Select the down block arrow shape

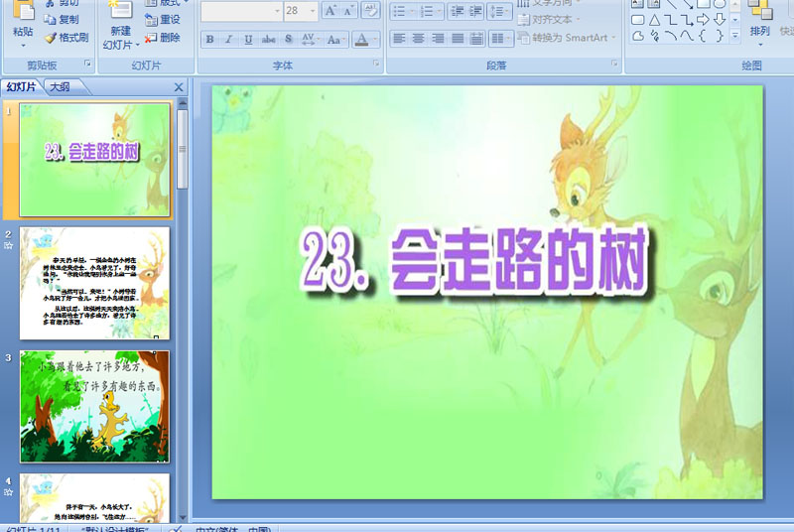click(720, 20)
